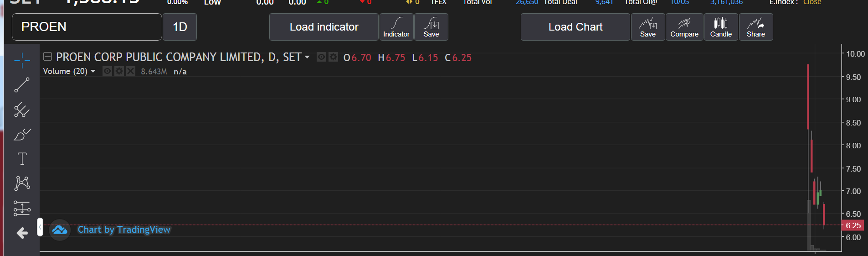Collapse the chart legend box
The image size is (868, 256).
tap(47, 57)
